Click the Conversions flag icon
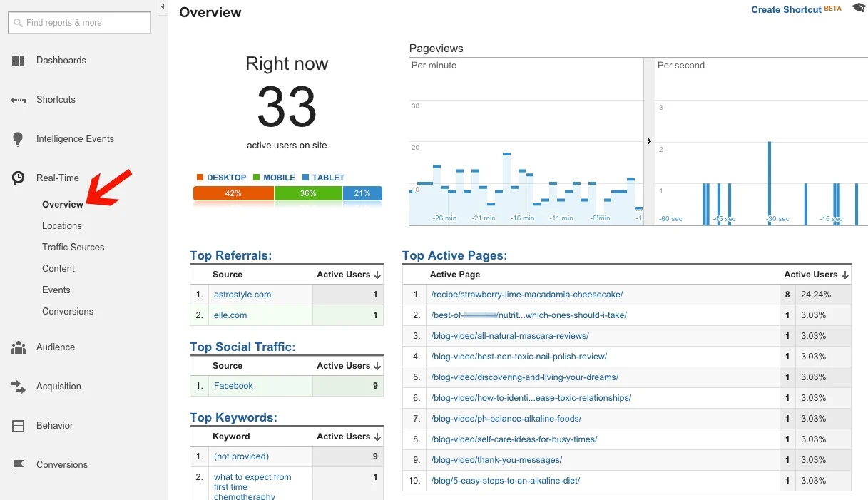868x500 pixels. pyautogui.click(x=17, y=464)
